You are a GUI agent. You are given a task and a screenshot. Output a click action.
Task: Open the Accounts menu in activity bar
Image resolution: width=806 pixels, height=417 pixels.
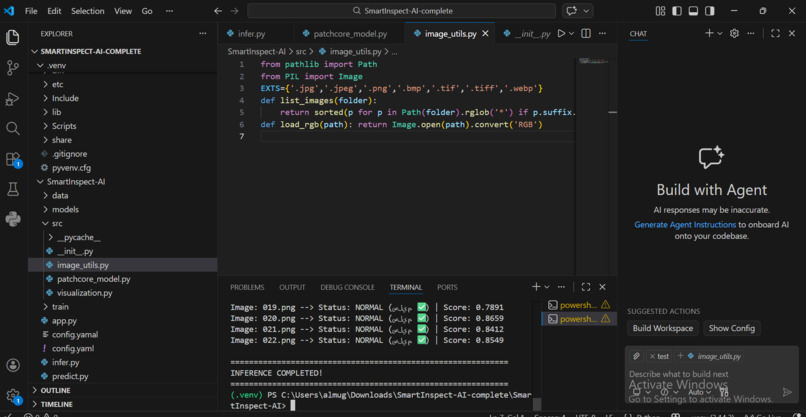pyautogui.click(x=13, y=365)
